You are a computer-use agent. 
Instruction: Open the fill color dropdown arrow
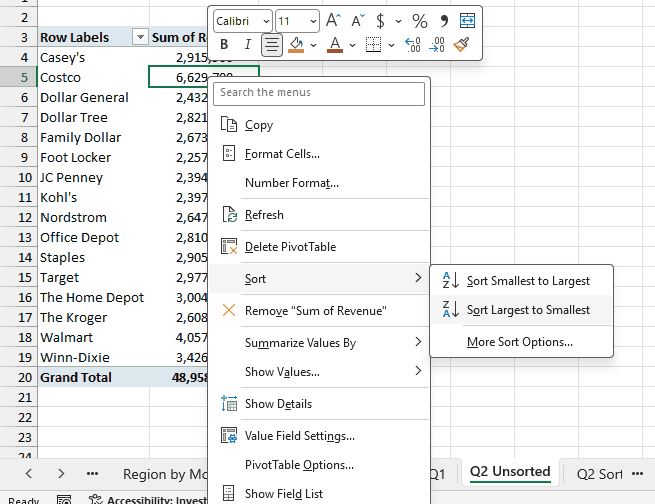pyautogui.click(x=313, y=45)
